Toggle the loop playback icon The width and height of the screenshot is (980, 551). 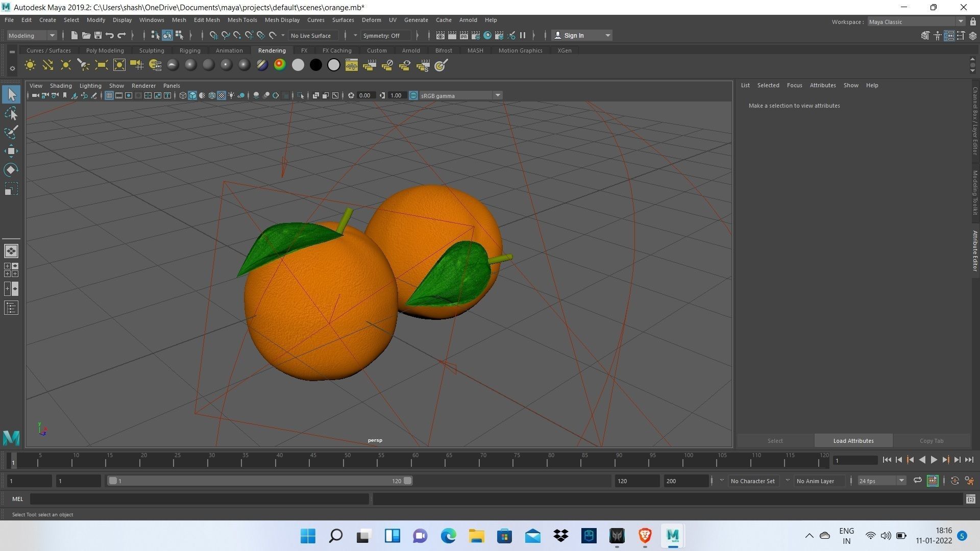tap(917, 481)
